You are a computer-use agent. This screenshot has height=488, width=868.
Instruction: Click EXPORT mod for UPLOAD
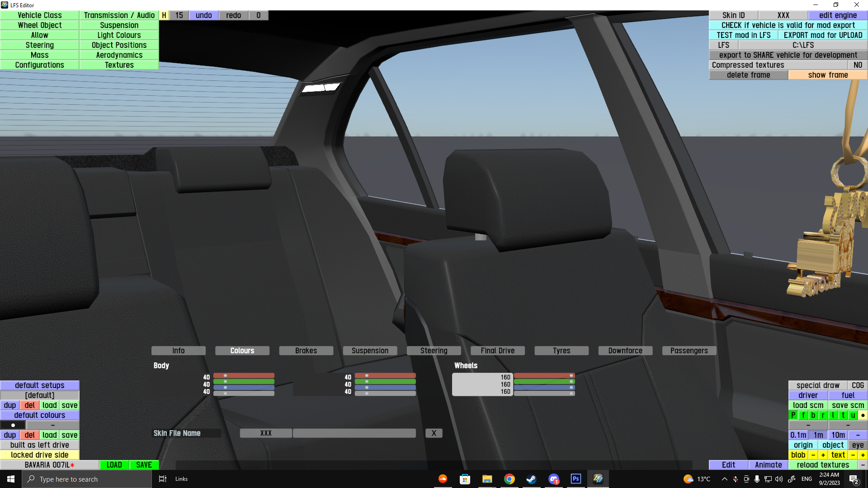823,35
